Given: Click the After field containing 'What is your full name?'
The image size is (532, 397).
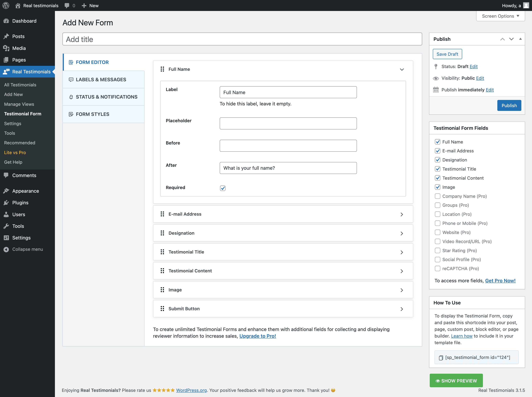Looking at the screenshot, I should click(288, 168).
